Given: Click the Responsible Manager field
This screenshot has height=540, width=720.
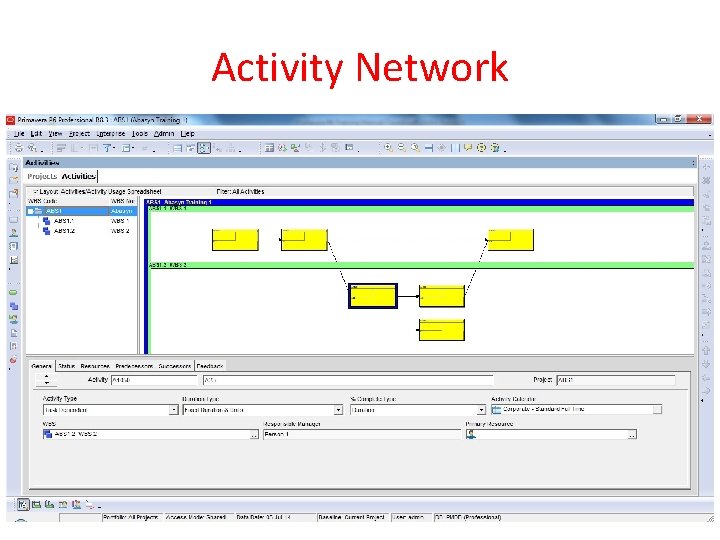Looking at the screenshot, I should click(361, 434).
